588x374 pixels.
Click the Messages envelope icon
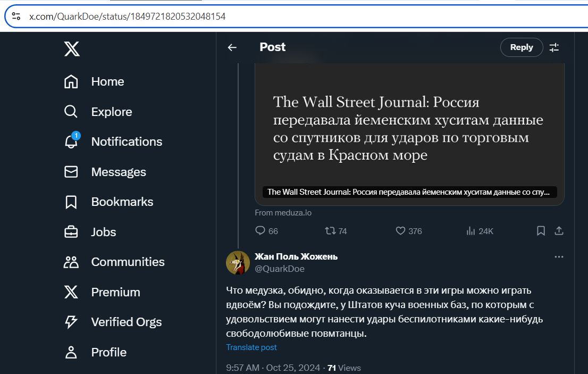71,172
